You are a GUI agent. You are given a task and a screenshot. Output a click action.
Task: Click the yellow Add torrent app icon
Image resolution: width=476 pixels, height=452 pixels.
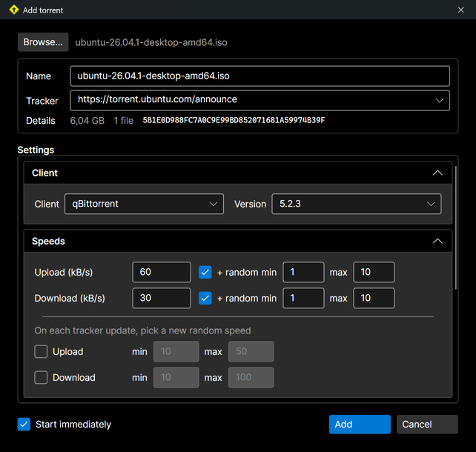[14, 10]
